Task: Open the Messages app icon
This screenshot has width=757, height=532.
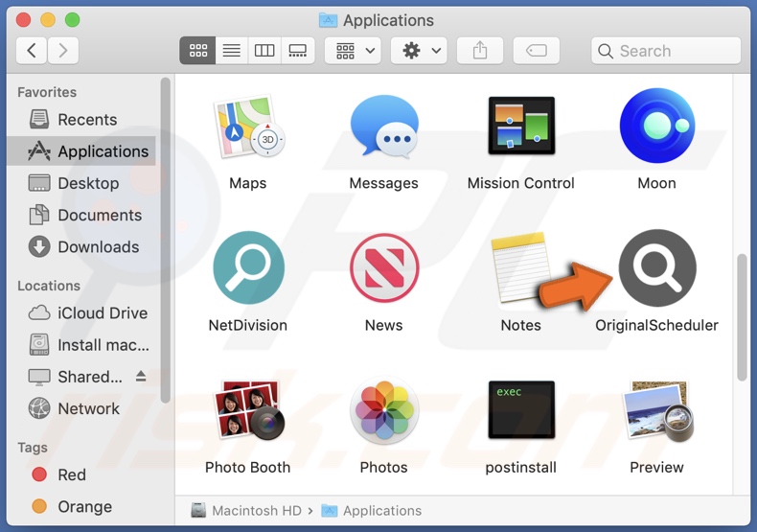Action: pos(384,126)
